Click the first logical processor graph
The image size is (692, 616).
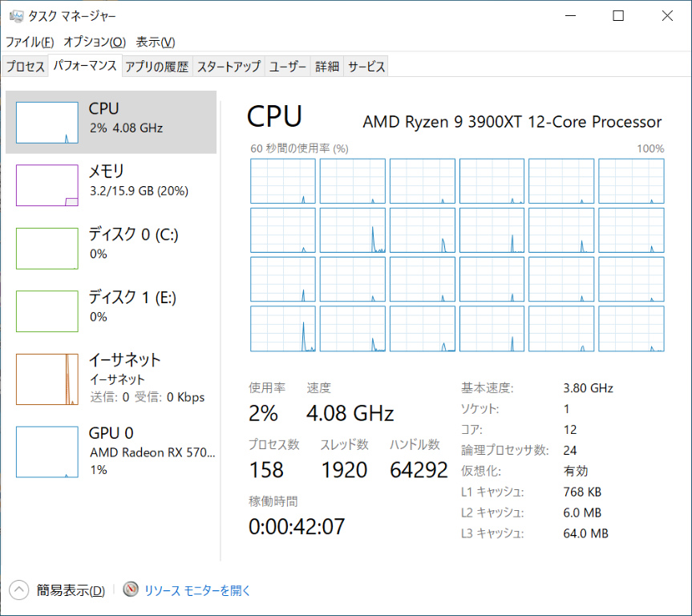click(283, 180)
